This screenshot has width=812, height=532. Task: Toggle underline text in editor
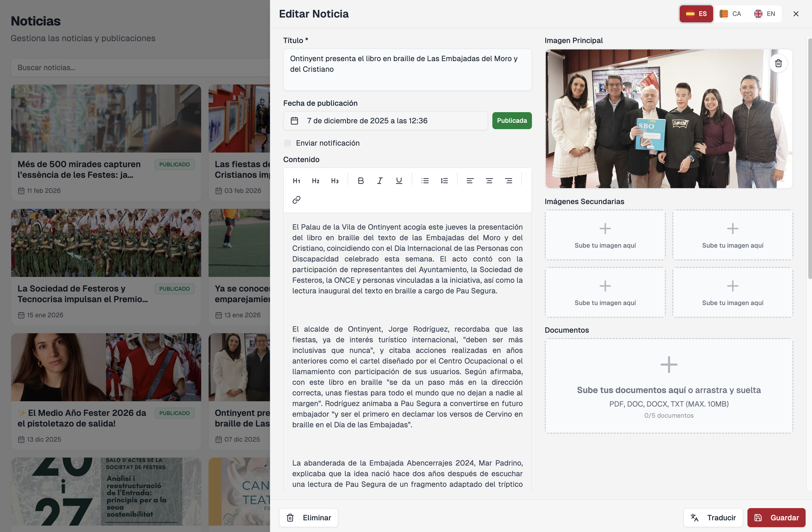(399, 181)
